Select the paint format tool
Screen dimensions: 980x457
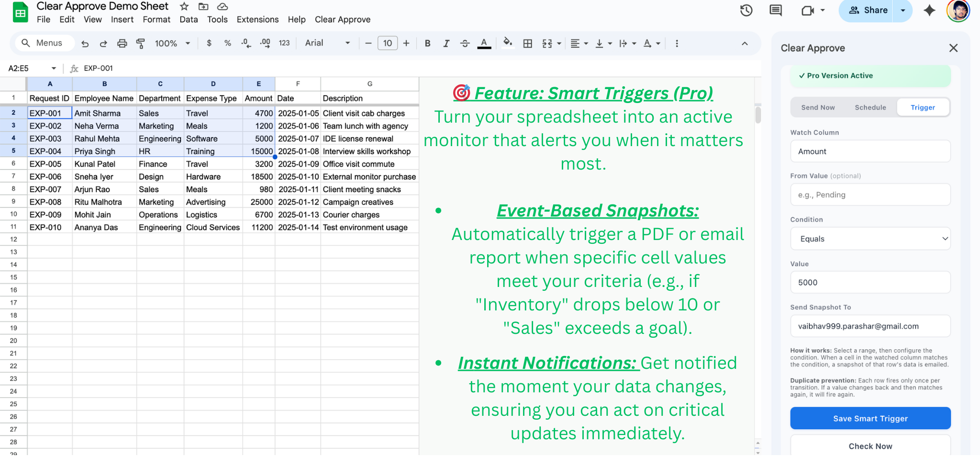[141, 43]
